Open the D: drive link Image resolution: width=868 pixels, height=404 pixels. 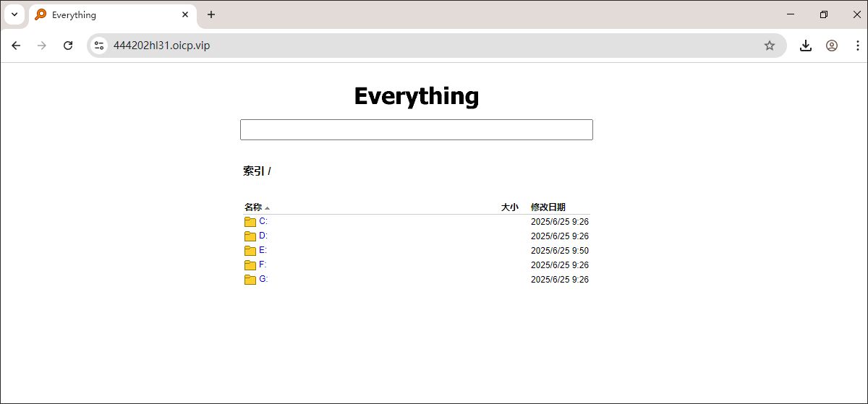point(263,236)
